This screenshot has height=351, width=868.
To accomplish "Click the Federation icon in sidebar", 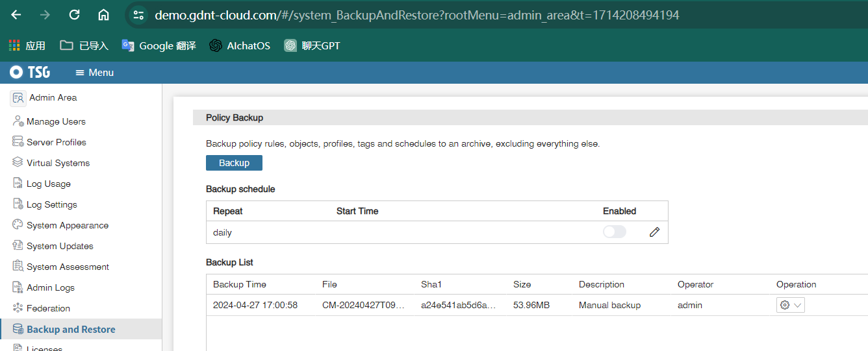I will point(18,308).
